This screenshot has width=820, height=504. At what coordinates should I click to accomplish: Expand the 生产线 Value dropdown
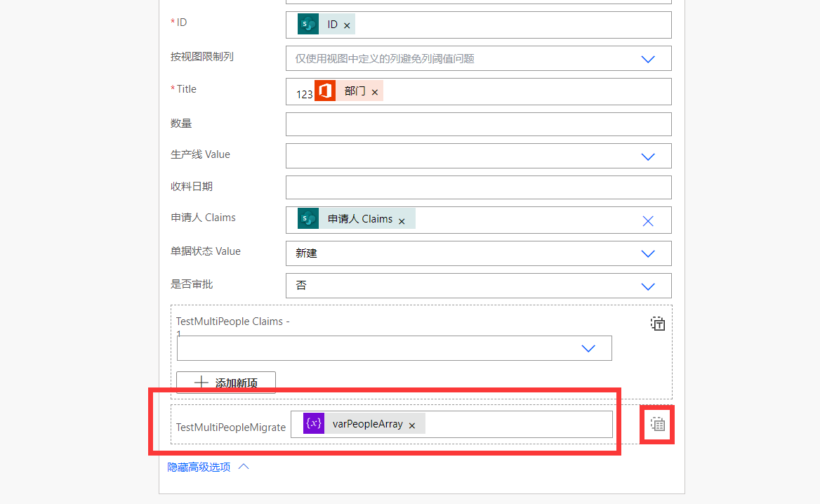(x=648, y=157)
